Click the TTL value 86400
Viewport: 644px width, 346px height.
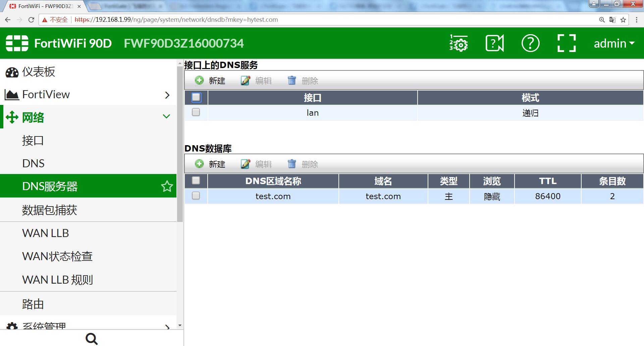[548, 196]
